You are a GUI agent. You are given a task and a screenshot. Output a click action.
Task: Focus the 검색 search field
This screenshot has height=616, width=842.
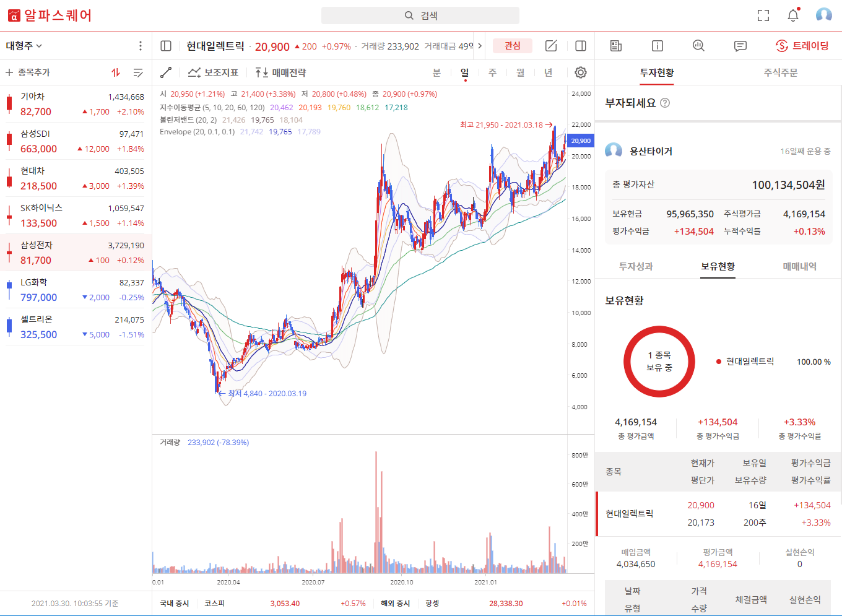tap(420, 15)
